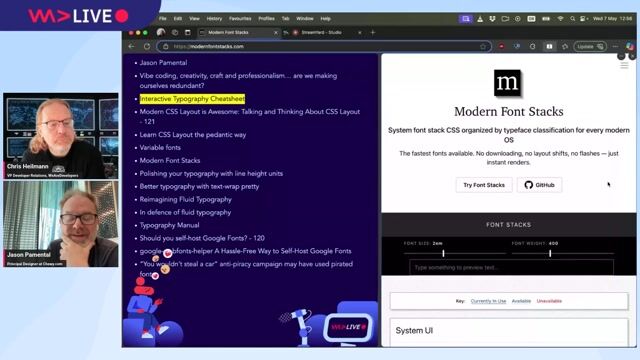Image resolution: width=640 pixels, height=360 pixels.
Task: Click the highlighted screen-share menu bar icon
Action: pyautogui.click(x=466, y=19)
